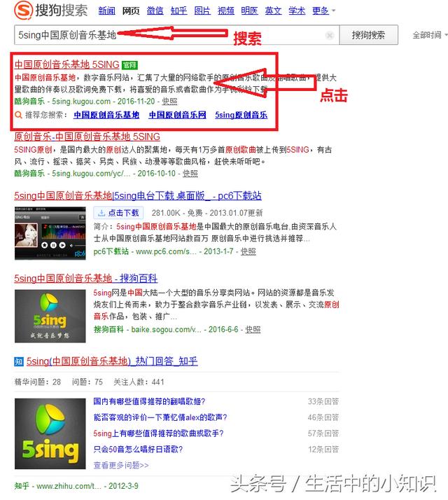Click the 关注人数: 441 text
This screenshot has width=448, height=500.
[x=139, y=382]
